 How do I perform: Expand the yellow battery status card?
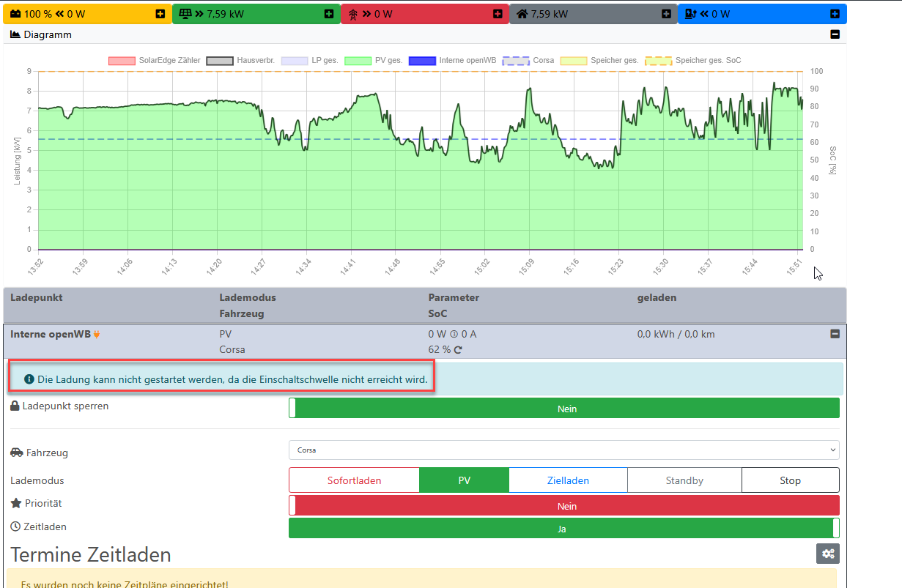[160, 14]
